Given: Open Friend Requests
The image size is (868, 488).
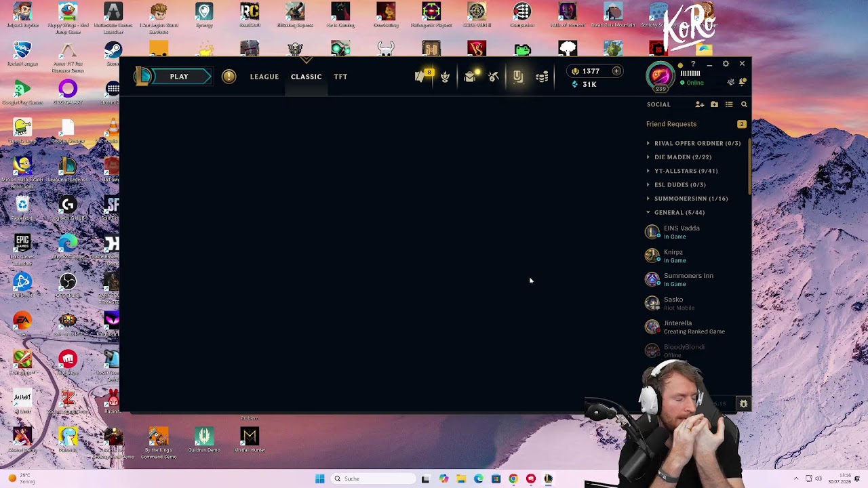Looking at the screenshot, I should pos(671,124).
